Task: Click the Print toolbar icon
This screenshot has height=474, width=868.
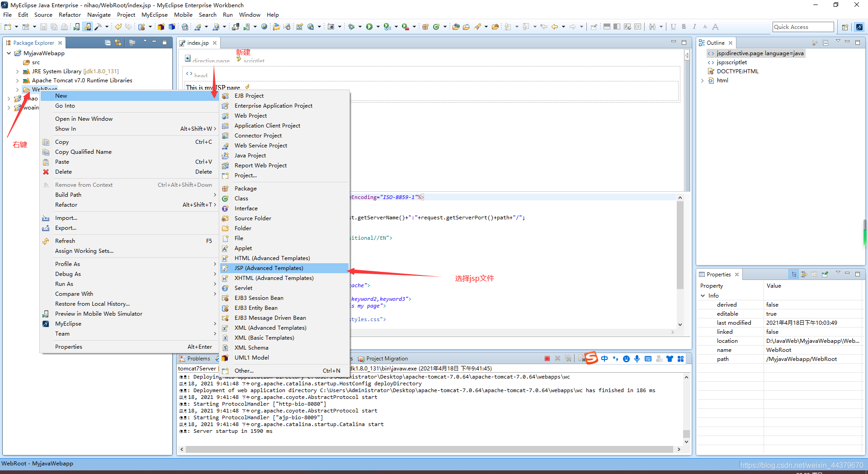Action: 64,27
